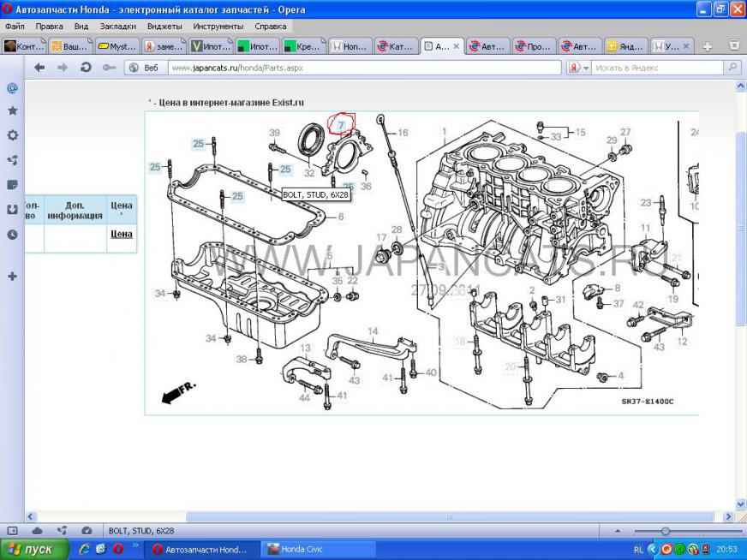This screenshot has width=747, height=560.
Task: Switch to the Myst... tab
Action: click(x=117, y=46)
